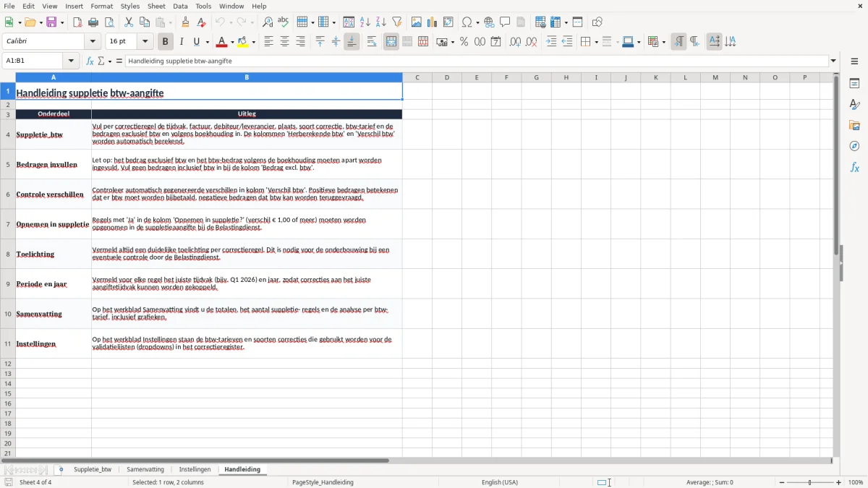Apply the yellow background color swatch

pyautogui.click(x=243, y=42)
